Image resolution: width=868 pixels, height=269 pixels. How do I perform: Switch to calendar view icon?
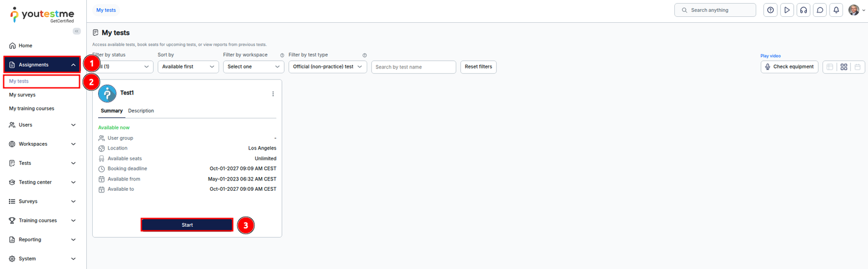858,67
